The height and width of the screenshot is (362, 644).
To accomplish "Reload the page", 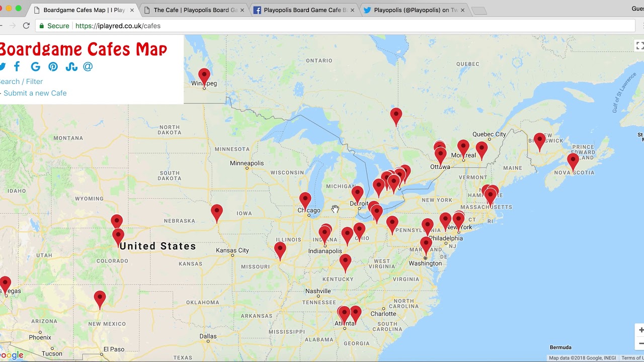I will coord(26,26).
